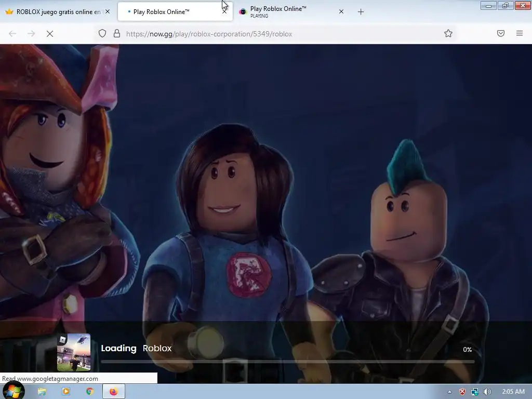532x399 pixels.
Task: Click the Roblox loading progress bar
Action: [287, 362]
